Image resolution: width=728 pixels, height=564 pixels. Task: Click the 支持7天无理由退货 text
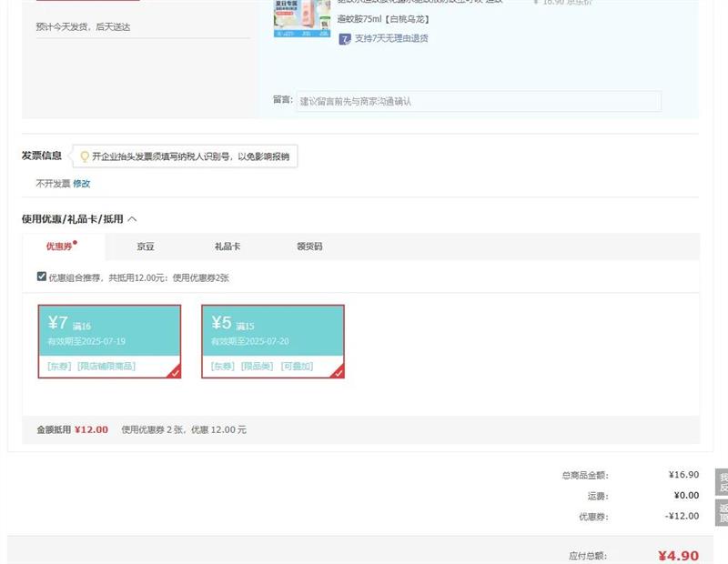click(391, 39)
